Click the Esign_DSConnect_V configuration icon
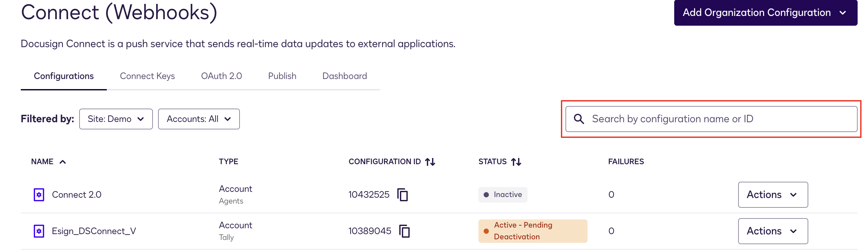 (x=39, y=231)
